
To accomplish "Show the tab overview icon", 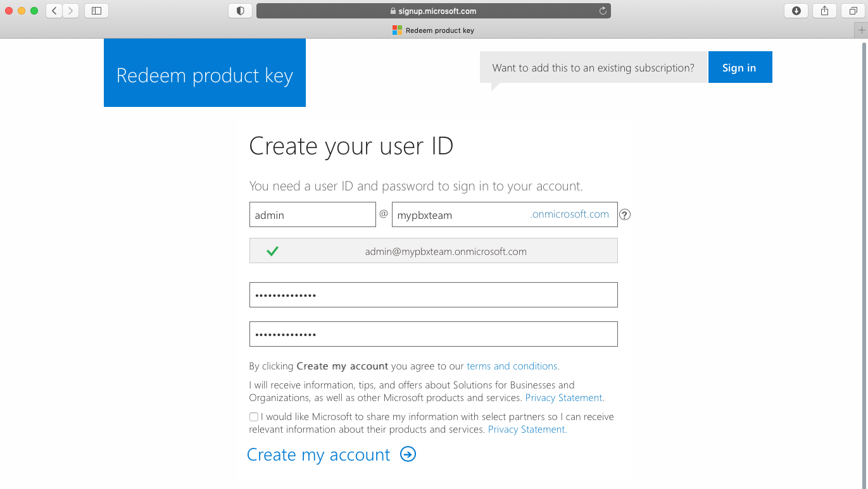I will point(852,10).
